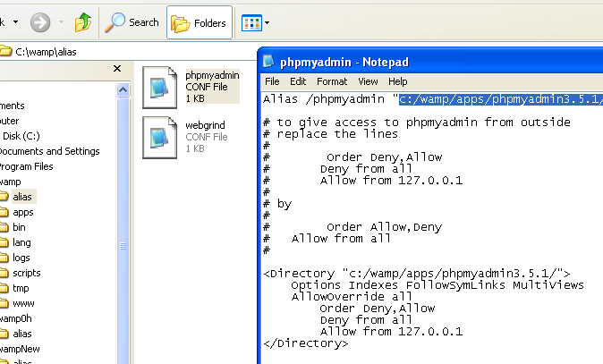The height and width of the screenshot is (364, 603).
Task: Select the alias folder under wamp0h
Action: pos(22,334)
